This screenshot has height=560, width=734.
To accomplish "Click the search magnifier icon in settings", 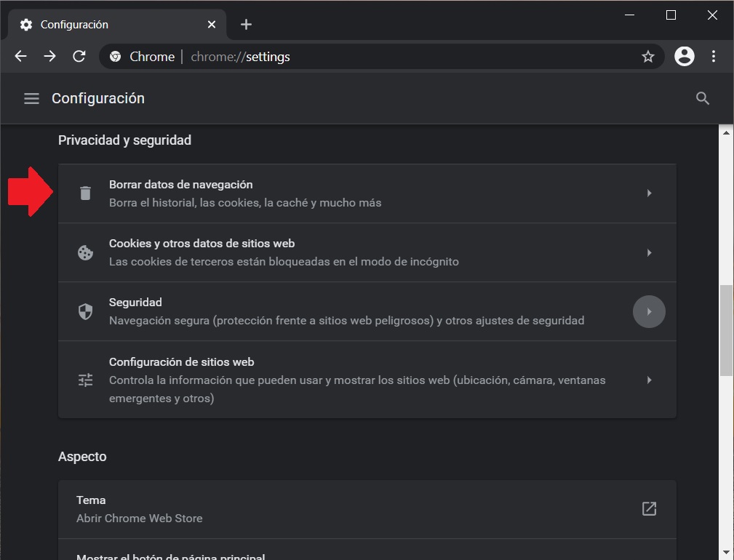I will point(702,98).
